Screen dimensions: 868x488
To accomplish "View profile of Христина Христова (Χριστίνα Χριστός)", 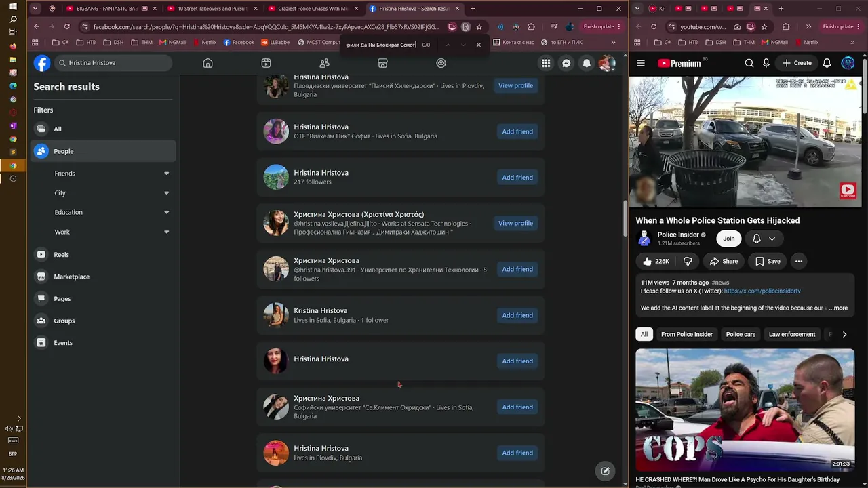I will click(515, 223).
